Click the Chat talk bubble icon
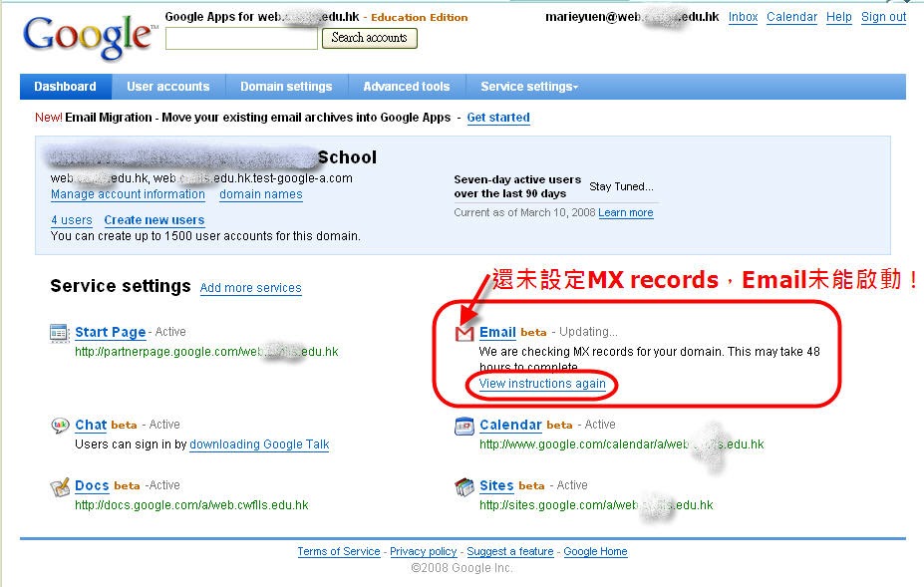The height and width of the screenshot is (587, 924). [60, 425]
